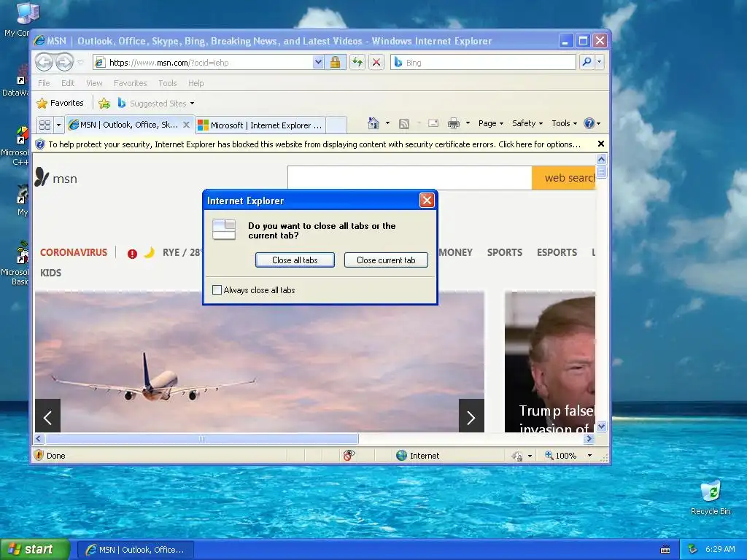Click the information bar security message
Screen dimensions: 747x560
314,144
